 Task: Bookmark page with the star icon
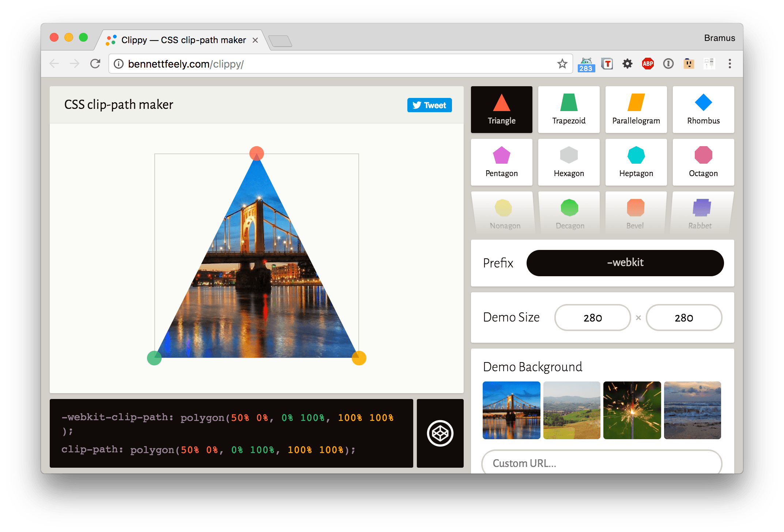point(562,64)
